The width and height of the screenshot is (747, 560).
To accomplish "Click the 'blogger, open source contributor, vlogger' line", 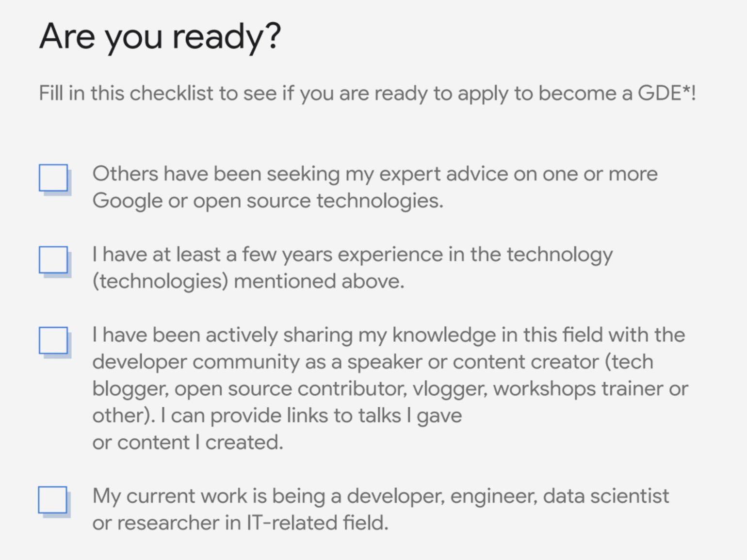I will pyautogui.click(x=390, y=389).
